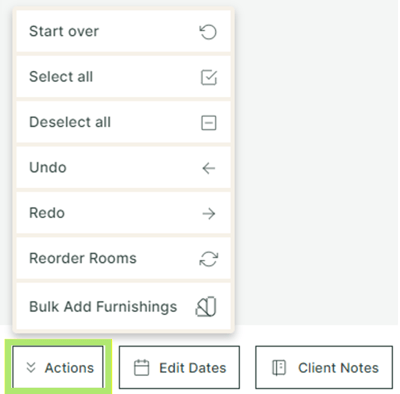
Task: Click the Redo right arrow icon
Action: tap(209, 214)
